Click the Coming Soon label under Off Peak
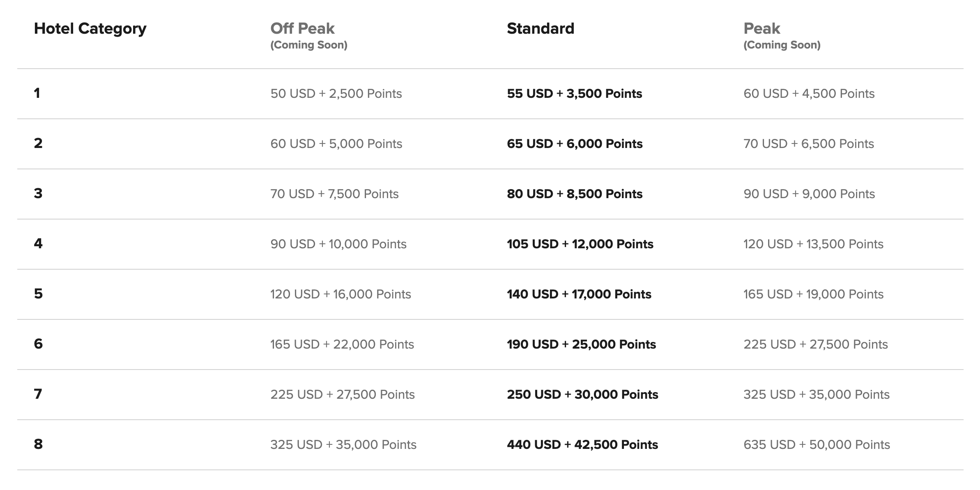Image resolution: width=980 pixels, height=490 pixels. click(x=309, y=45)
